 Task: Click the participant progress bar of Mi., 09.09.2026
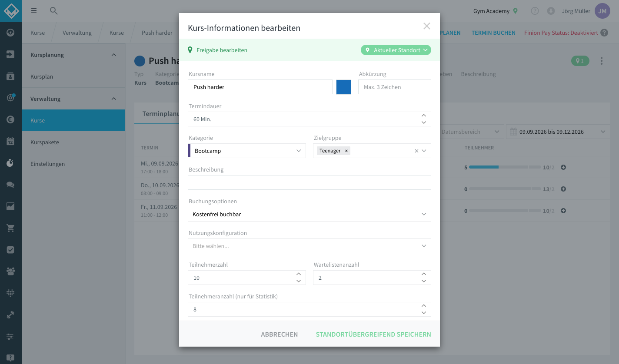[x=505, y=167]
